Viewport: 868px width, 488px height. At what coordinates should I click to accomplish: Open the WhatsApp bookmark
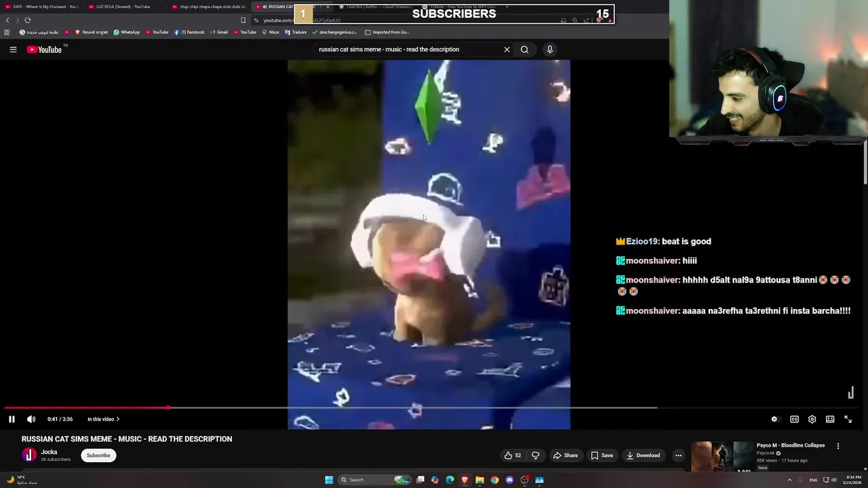point(127,32)
